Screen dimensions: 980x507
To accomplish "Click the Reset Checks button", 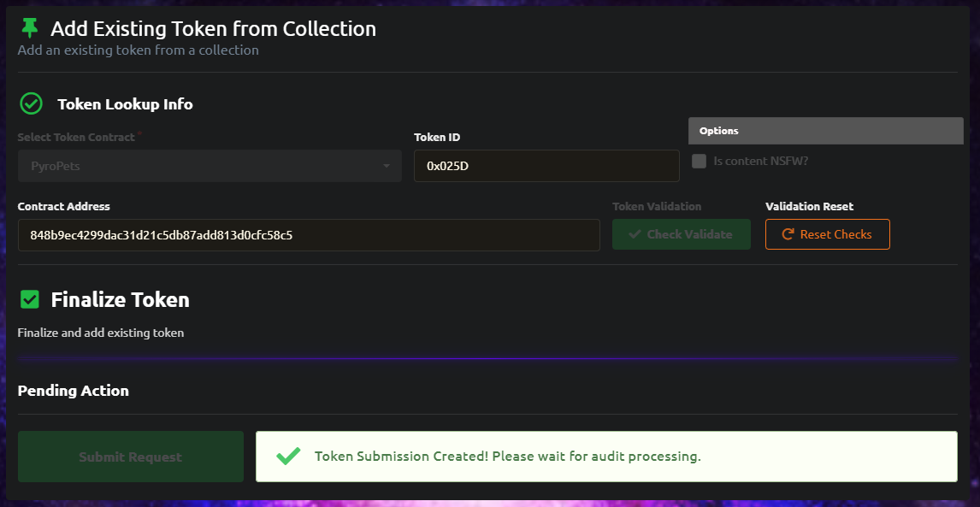I will click(x=828, y=234).
